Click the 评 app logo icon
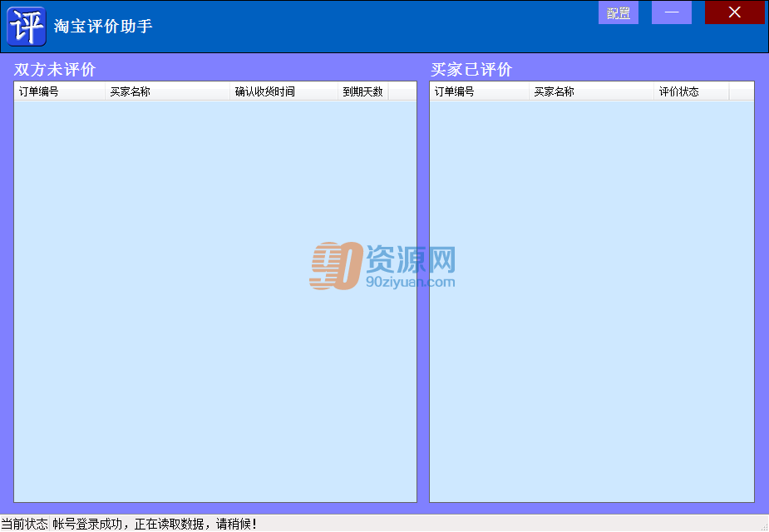The width and height of the screenshot is (769, 532). (27, 27)
